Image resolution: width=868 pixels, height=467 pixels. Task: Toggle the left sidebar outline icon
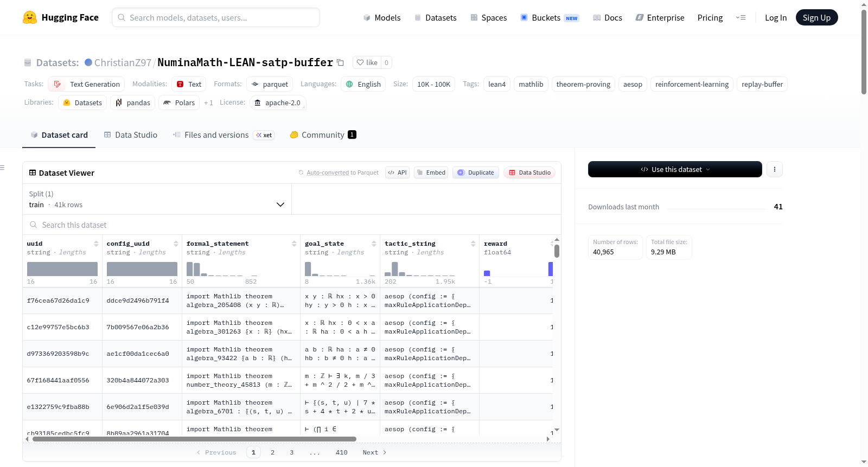[x=2, y=168]
